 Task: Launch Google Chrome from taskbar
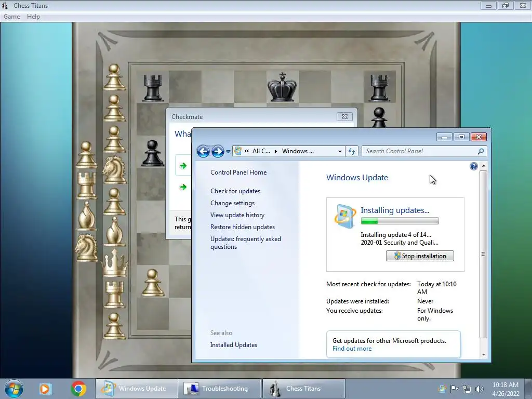(78, 389)
